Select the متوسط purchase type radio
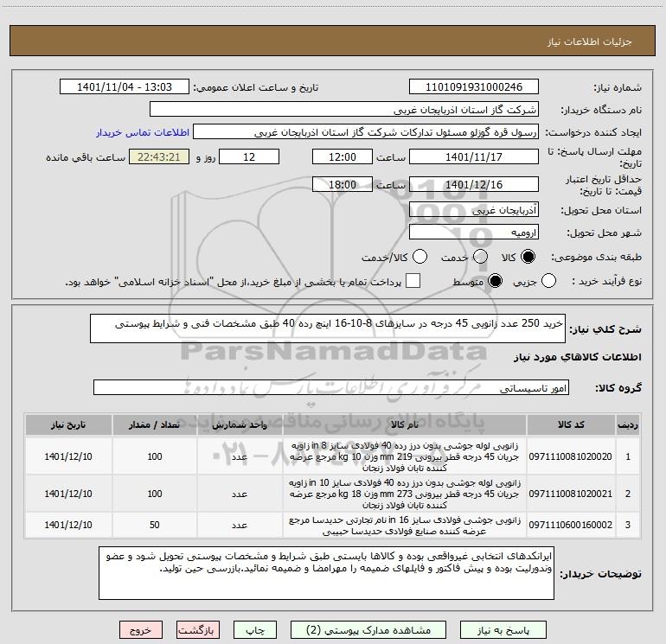The image size is (666, 644). pyautogui.click(x=495, y=281)
